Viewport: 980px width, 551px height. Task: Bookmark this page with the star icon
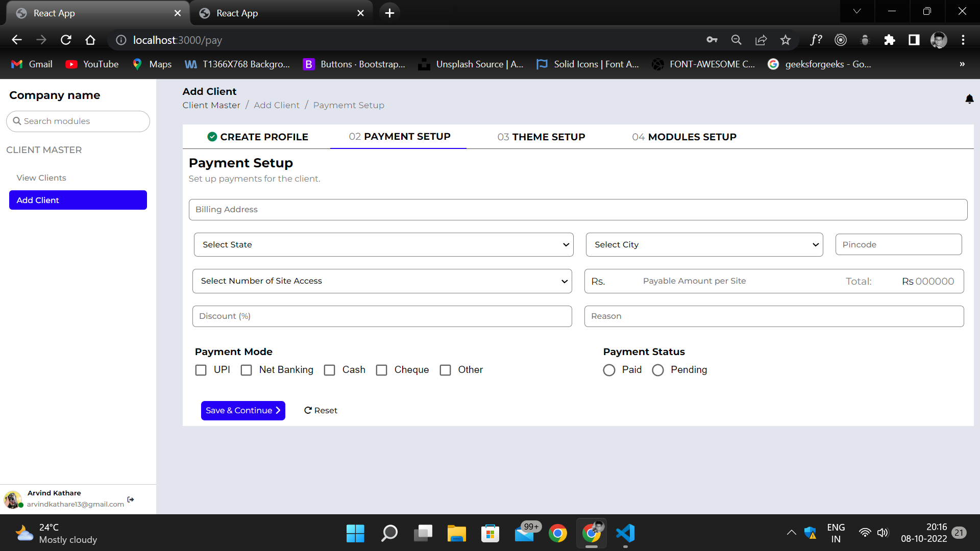click(786, 40)
